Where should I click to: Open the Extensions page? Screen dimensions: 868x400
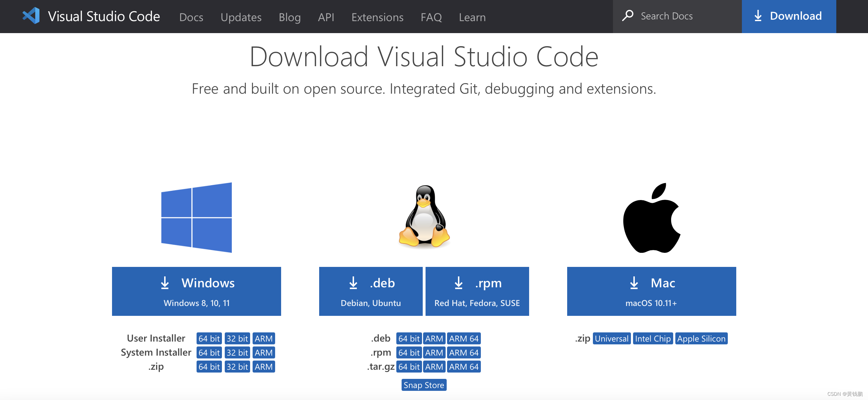(377, 17)
